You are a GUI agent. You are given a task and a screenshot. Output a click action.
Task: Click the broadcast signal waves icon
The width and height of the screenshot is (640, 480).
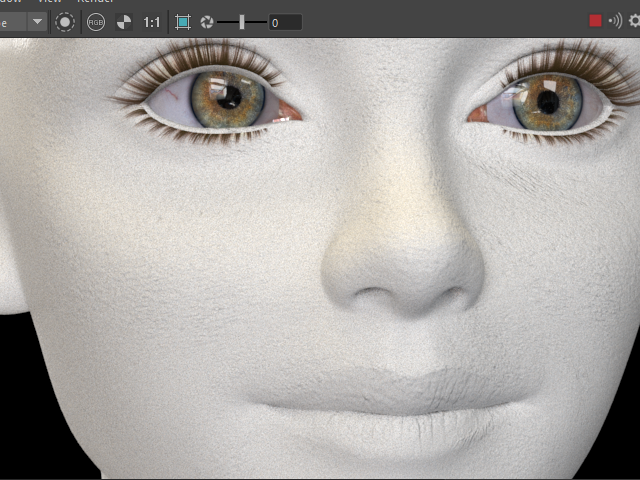[615, 21]
